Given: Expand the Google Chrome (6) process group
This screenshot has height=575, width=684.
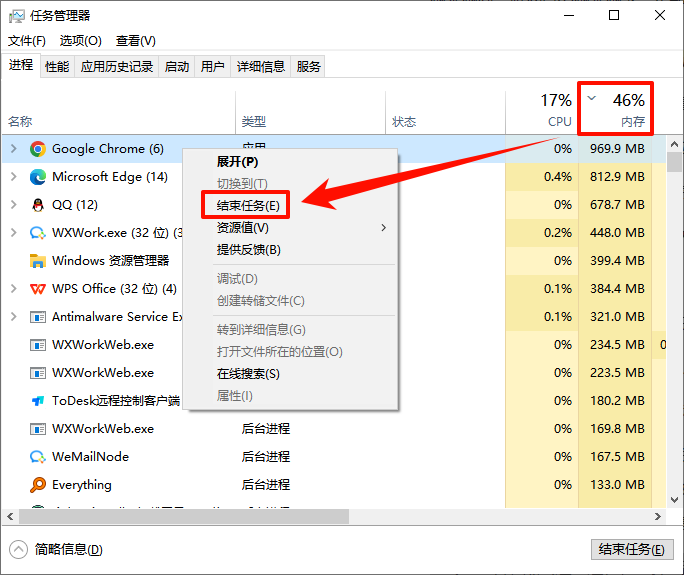Looking at the screenshot, I should [14, 149].
